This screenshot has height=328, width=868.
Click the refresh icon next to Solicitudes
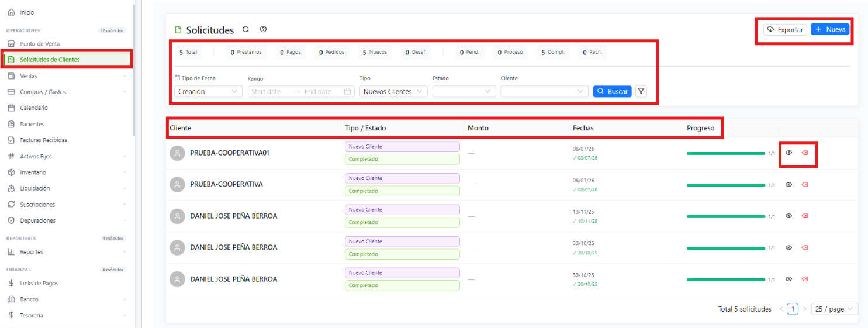tap(245, 29)
